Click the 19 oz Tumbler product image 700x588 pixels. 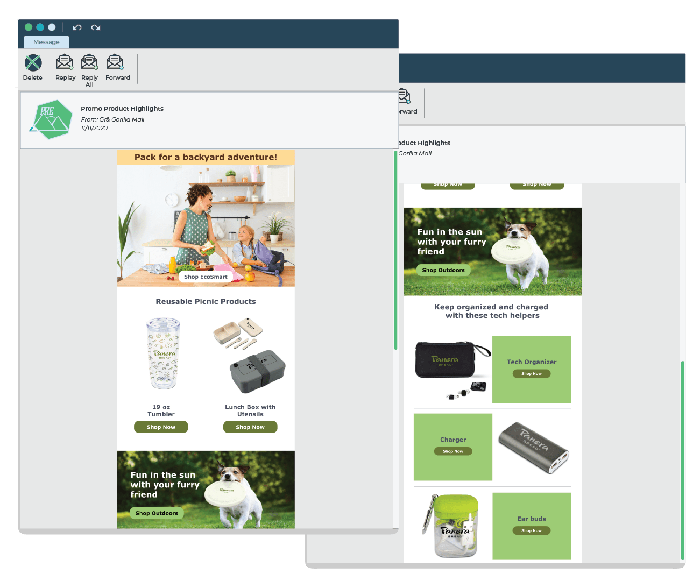click(163, 353)
